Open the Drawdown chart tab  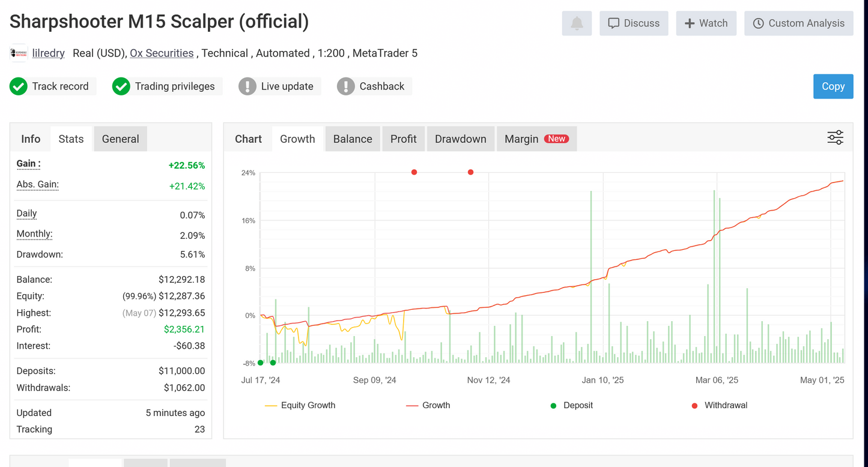[x=460, y=139]
